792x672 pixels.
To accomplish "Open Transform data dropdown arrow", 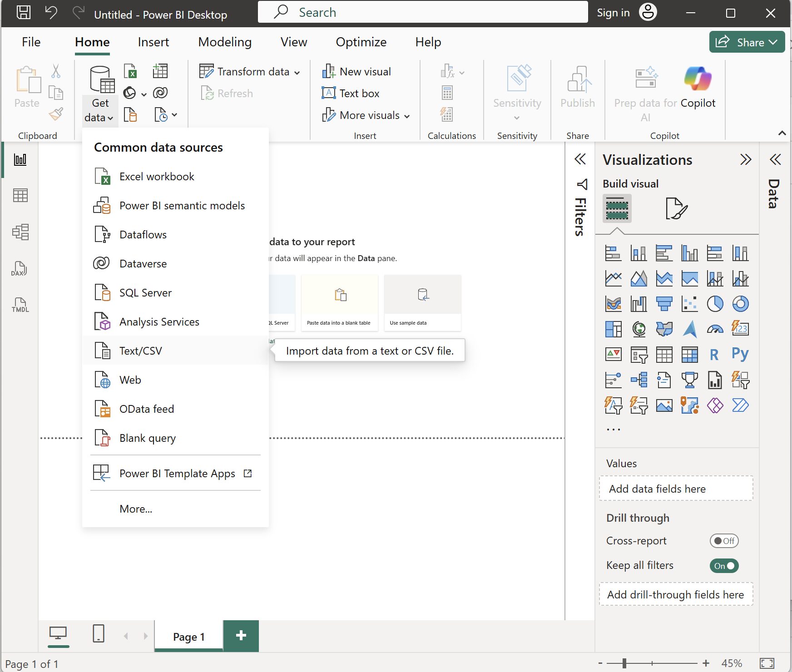I will pyautogui.click(x=297, y=72).
